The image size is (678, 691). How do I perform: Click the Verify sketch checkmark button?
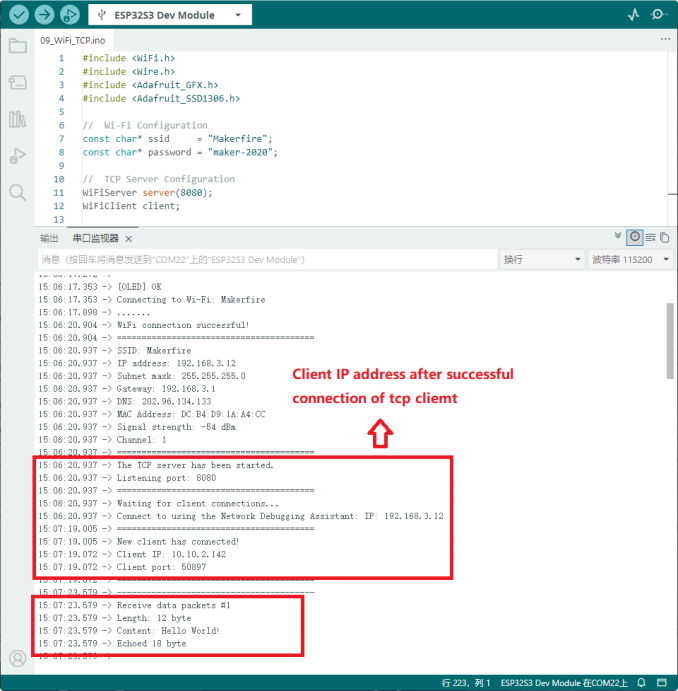click(x=19, y=15)
